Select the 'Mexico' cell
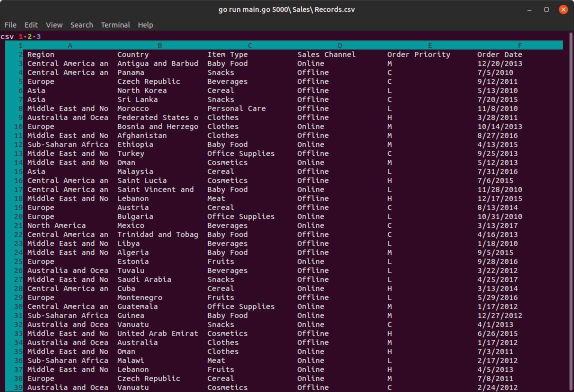Screen dimensions: 574x392 pos(130,225)
